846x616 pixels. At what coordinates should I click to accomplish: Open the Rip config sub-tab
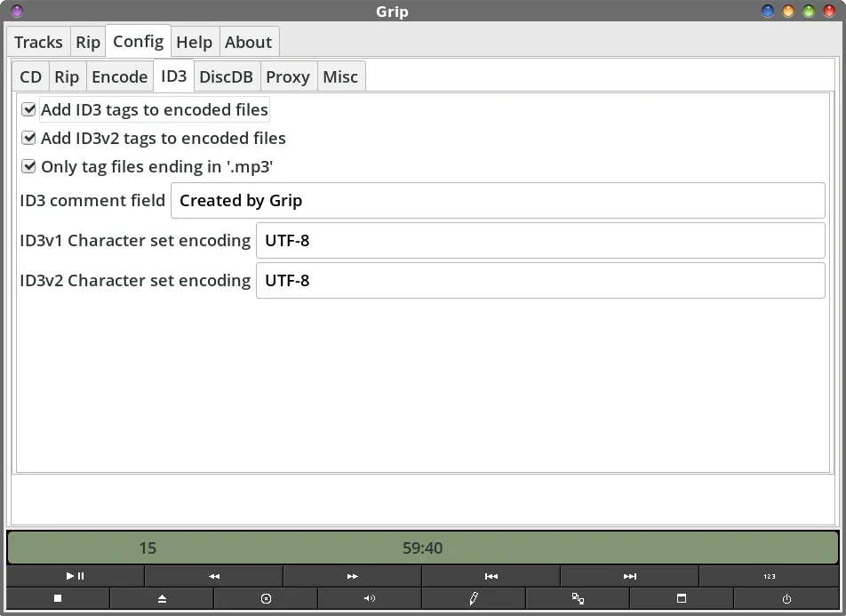(x=67, y=76)
